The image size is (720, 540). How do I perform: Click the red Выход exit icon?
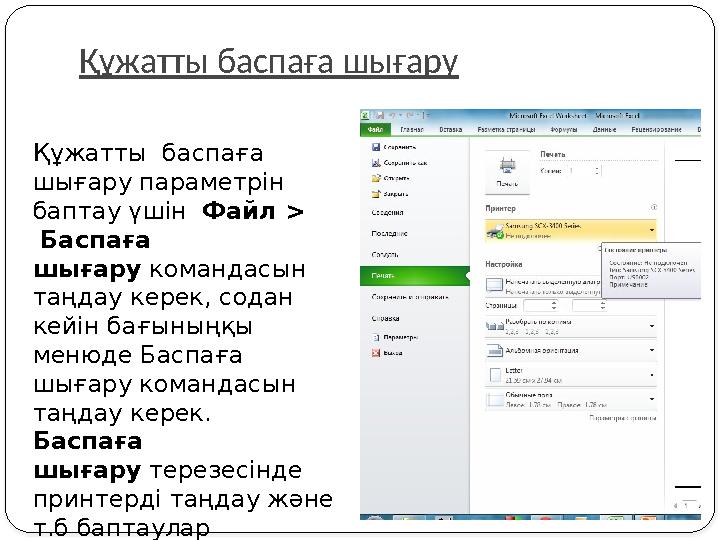[376, 353]
